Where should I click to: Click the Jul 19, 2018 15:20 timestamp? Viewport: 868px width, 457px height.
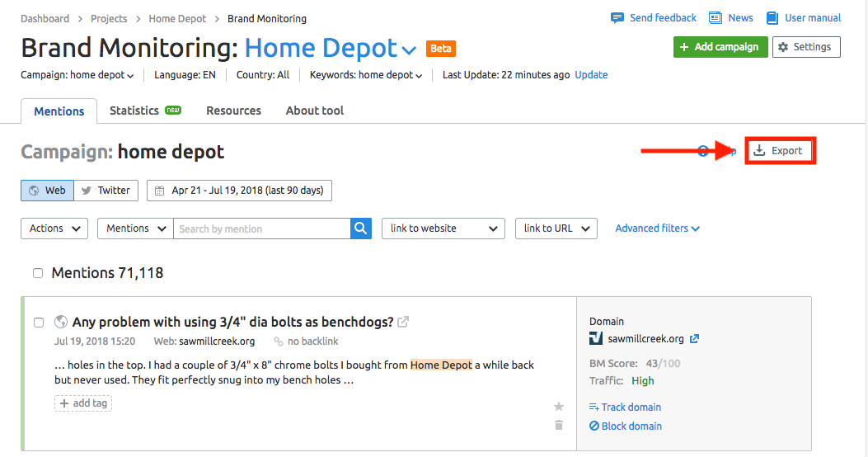pos(95,342)
